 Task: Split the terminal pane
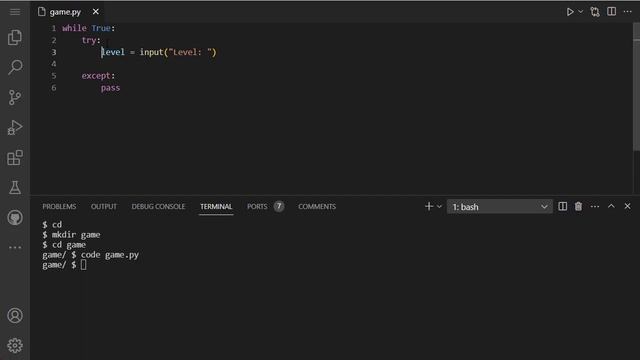coord(562,207)
